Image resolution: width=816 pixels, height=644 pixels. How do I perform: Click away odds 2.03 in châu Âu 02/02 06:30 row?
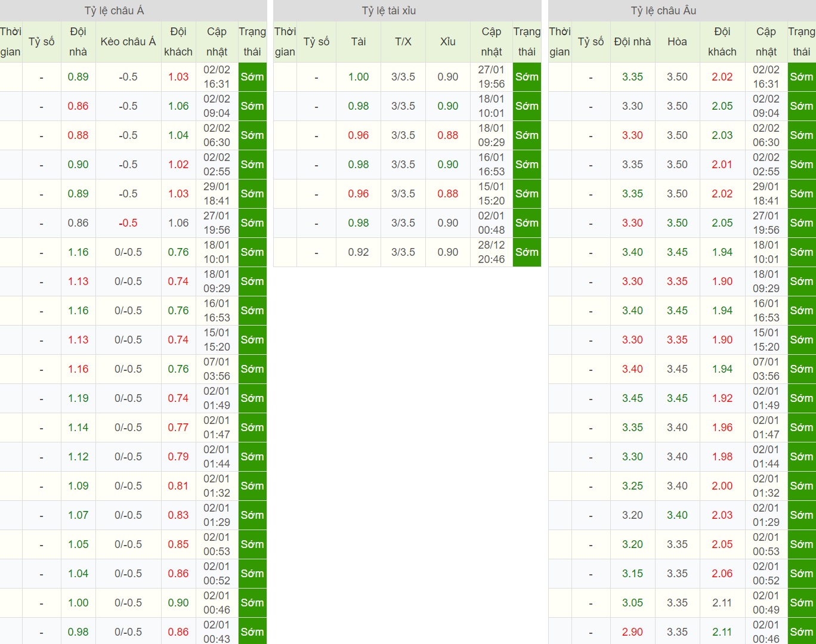click(x=722, y=135)
